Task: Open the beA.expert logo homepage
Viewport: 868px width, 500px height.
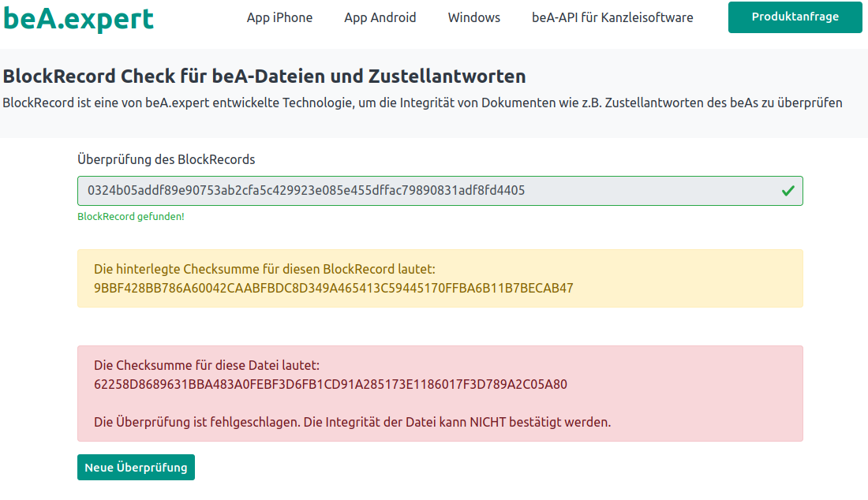Action: point(78,19)
